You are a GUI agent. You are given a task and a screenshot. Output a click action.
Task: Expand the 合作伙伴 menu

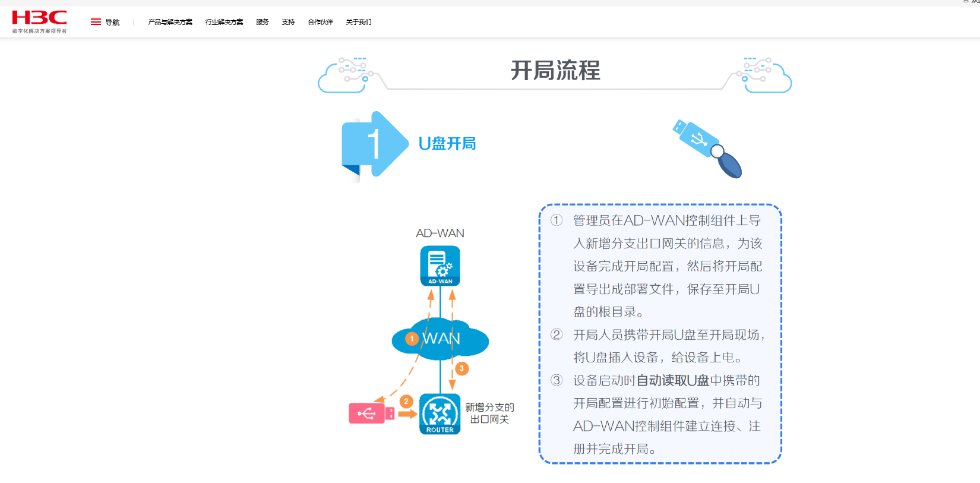pyautogui.click(x=320, y=22)
